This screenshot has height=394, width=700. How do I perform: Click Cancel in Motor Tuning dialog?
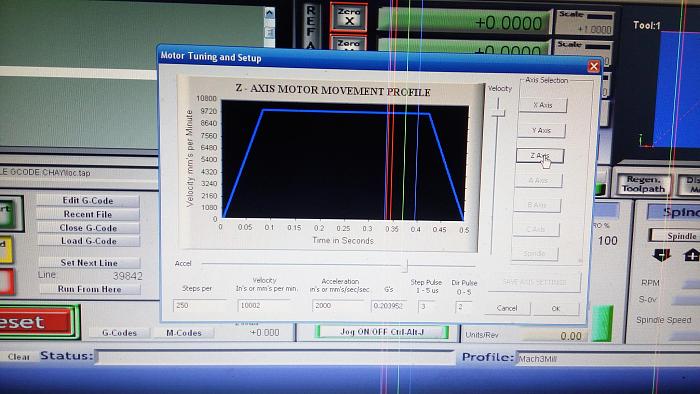tap(507, 308)
